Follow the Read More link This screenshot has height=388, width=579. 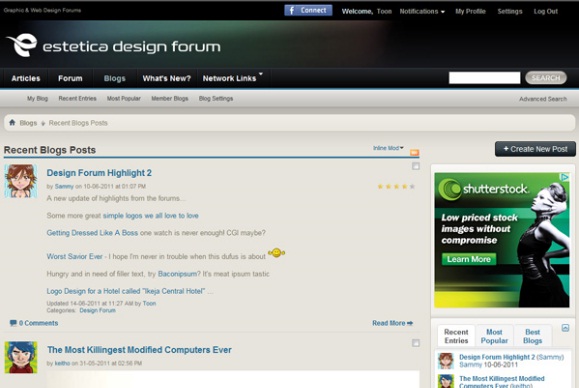pyautogui.click(x=392, y=323)
